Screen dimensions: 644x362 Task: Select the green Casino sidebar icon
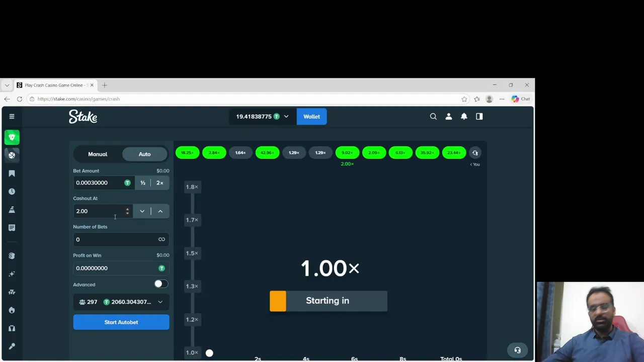(12, 137)
